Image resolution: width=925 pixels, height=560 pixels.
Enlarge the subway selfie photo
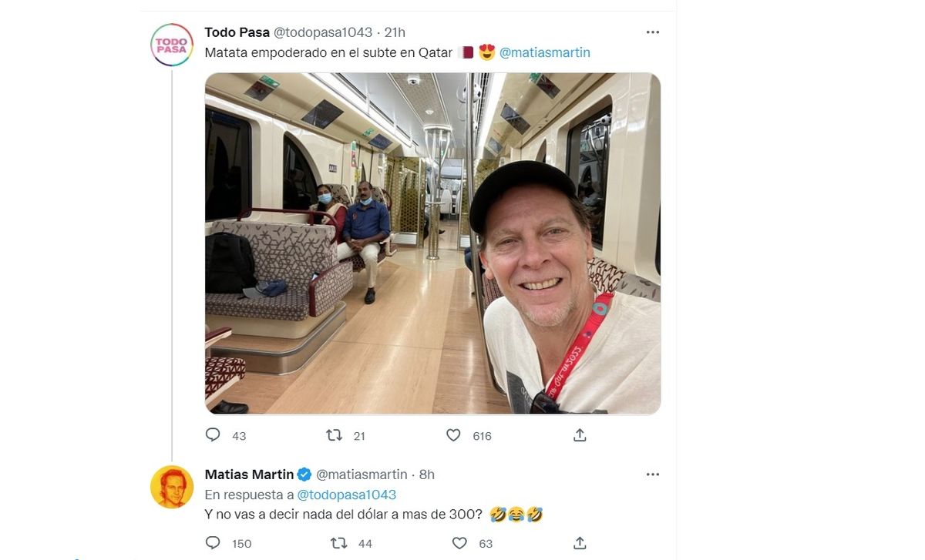[432, 243]
